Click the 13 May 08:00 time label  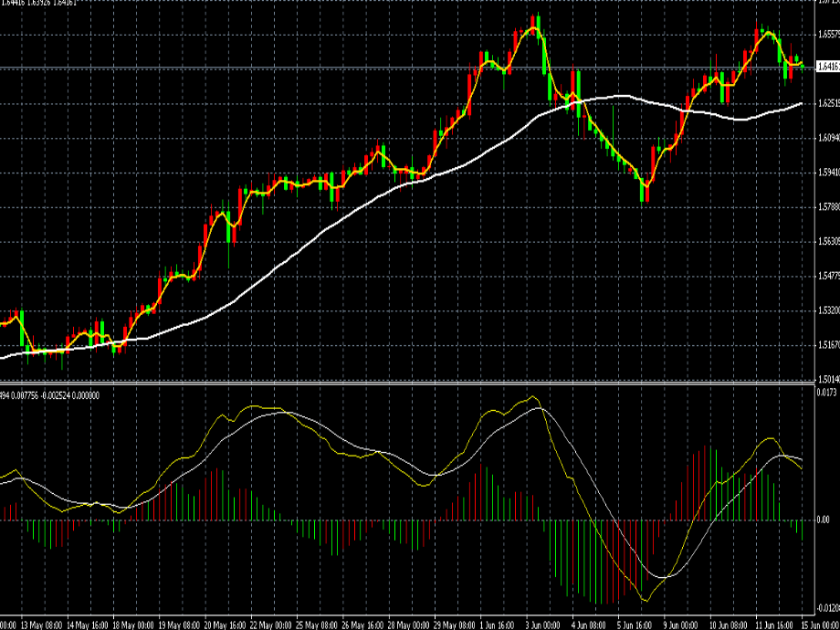[42, 625]
